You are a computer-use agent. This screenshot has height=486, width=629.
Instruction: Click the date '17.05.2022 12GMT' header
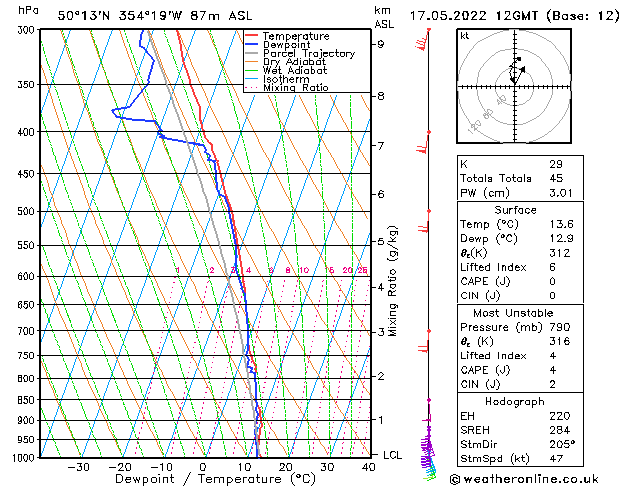[x=476, y=16]
